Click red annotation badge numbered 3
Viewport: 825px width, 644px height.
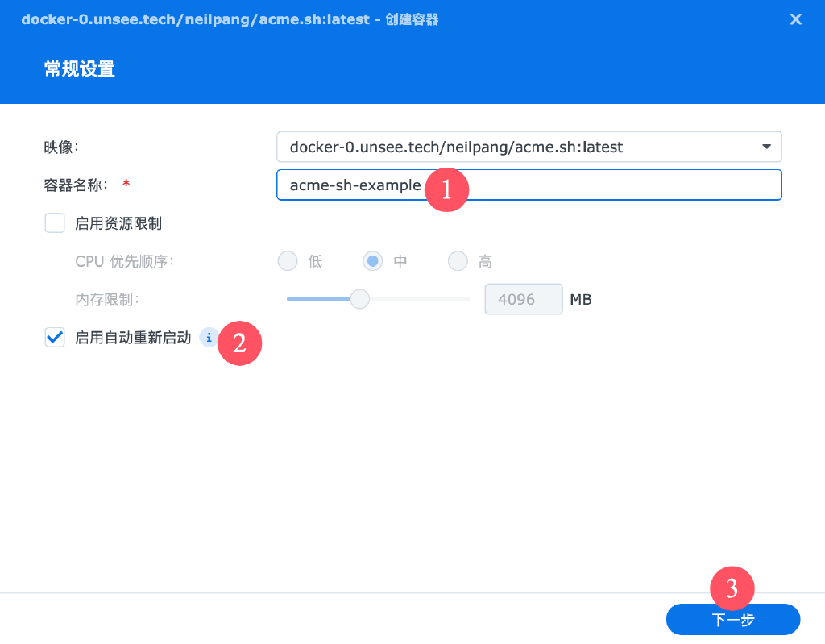pyautogui.click(x=732, y=588)
